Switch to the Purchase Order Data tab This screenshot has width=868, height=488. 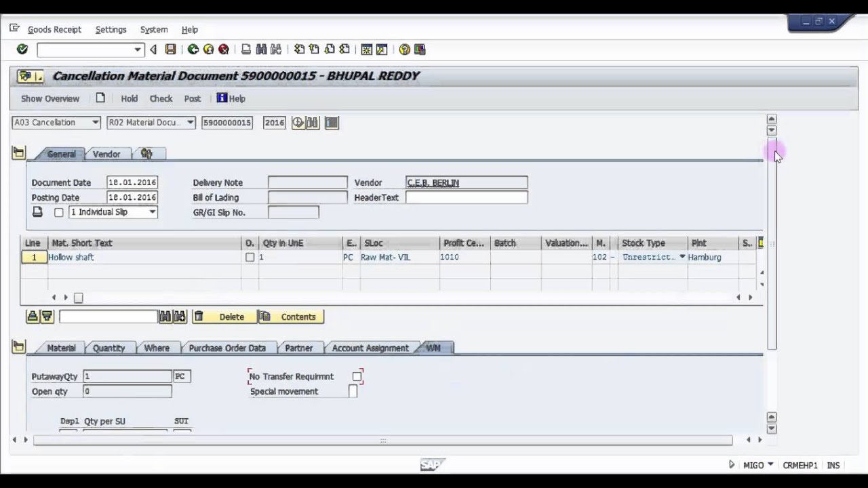coord(227,348)
